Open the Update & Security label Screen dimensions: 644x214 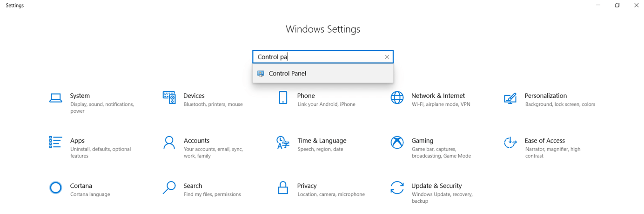tap(436, 186)
